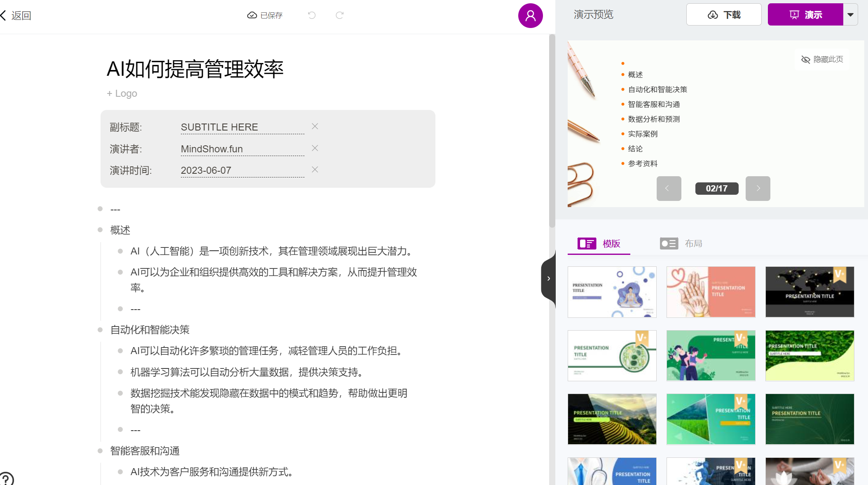Viewport: 868px width, 485px height.
Task: Click the 下载 download button
Action: pos(724,14)
